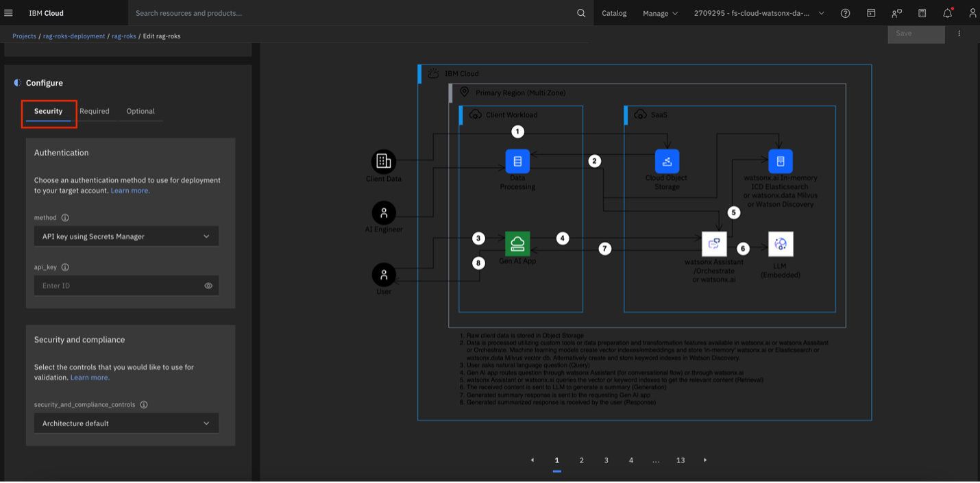Image resolution: width=980 pixels, height=483 pixels.
Task: Switch to the Required tab
Action: [x=95, y=111]
